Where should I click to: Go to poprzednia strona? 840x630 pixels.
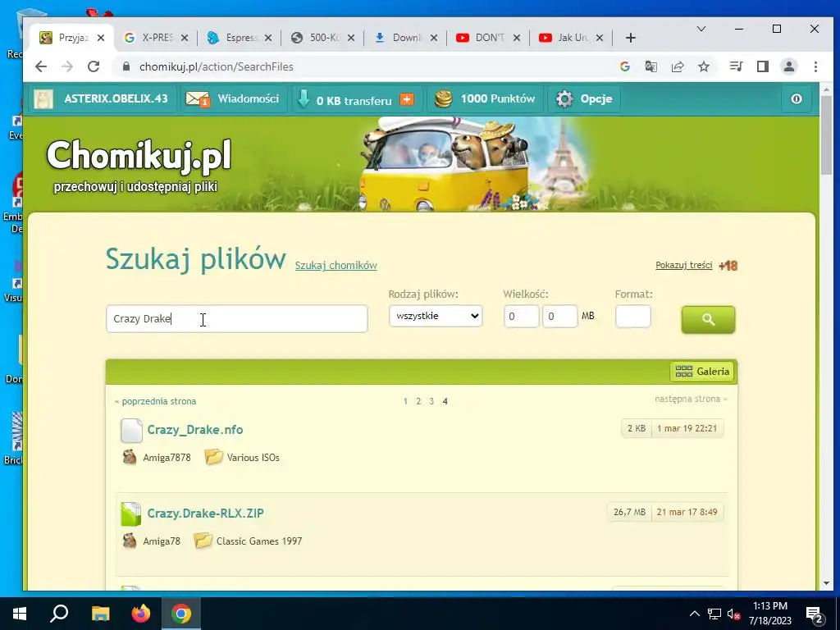(x=155, y=401)
